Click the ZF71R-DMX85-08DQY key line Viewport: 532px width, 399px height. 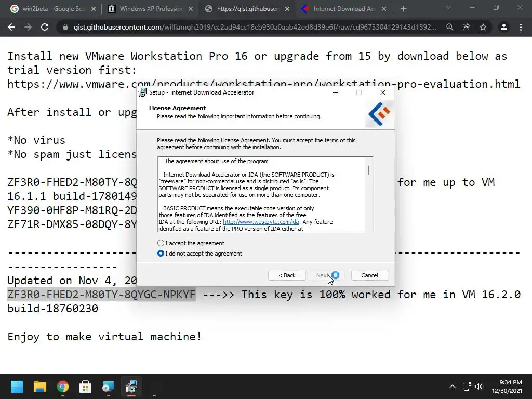click(x=72, y=224)
